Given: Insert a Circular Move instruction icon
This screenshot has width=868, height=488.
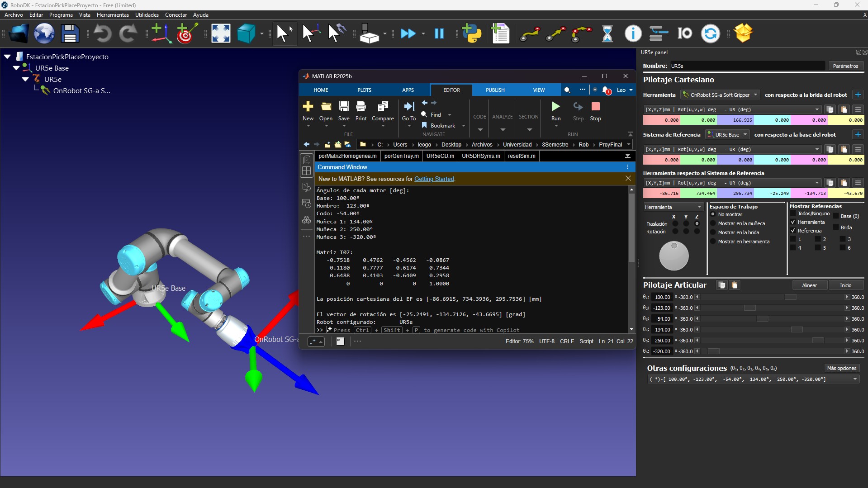Looking at the screenshot, I should click(x=581, y=33).
